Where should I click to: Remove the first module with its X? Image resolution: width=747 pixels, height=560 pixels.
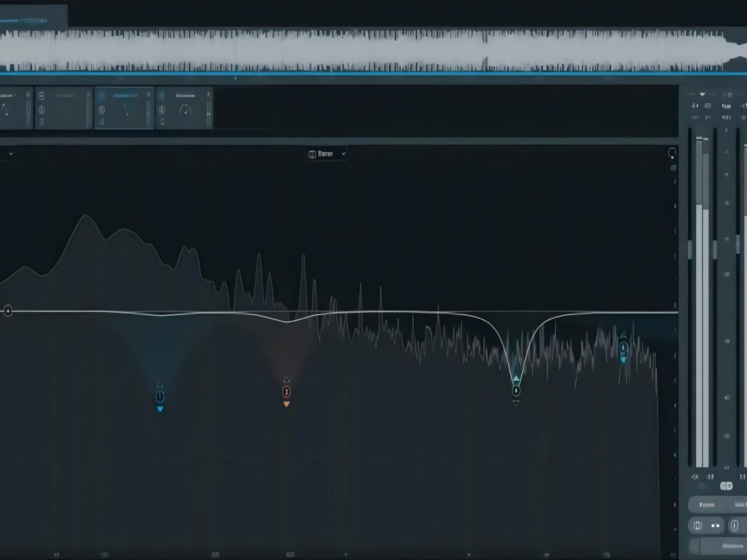coord(28,96)
